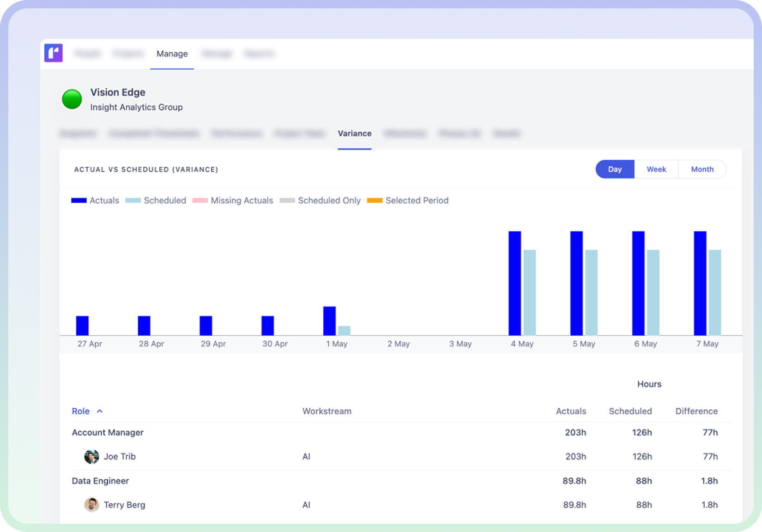
Task: Click the Insight Analytics Group client name
Action: (x=136, y=107)
